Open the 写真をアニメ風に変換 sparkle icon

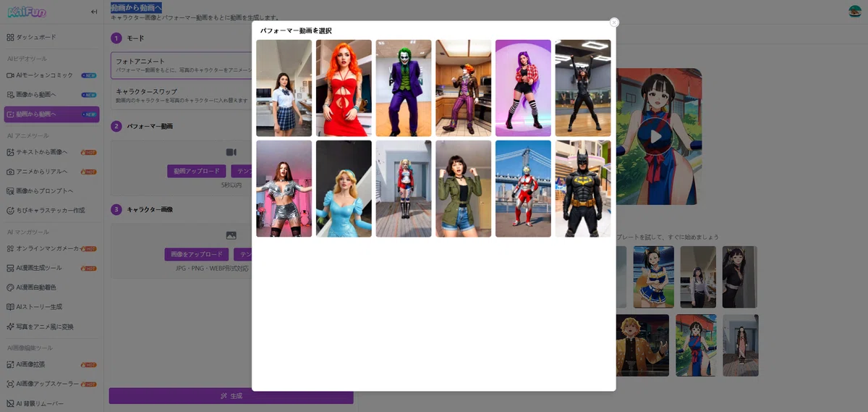click(x=10, y=327)
